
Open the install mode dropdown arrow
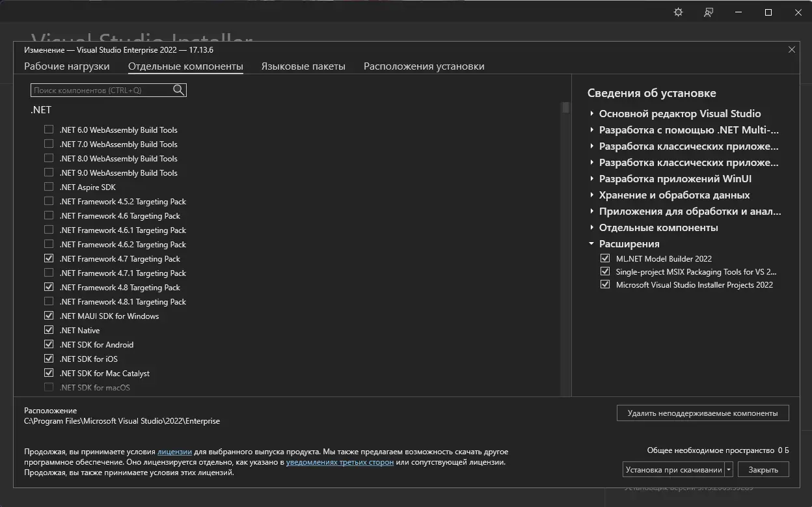tap(729, 469)
